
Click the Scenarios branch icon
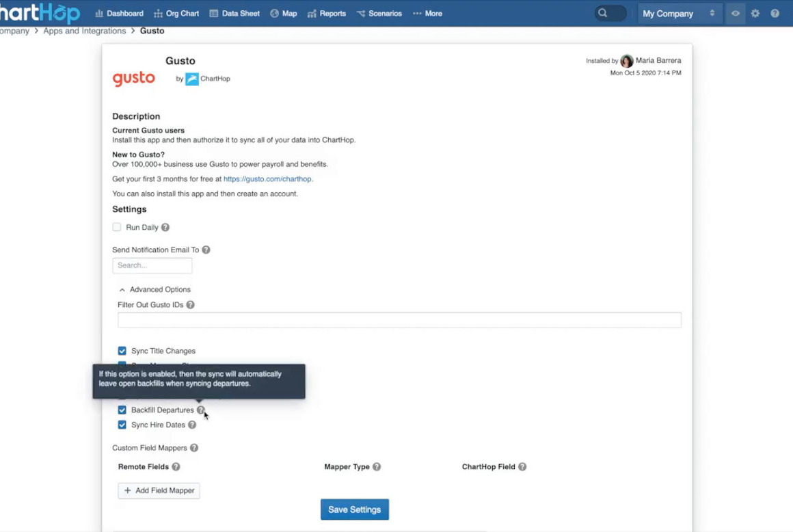click(360, 14)
